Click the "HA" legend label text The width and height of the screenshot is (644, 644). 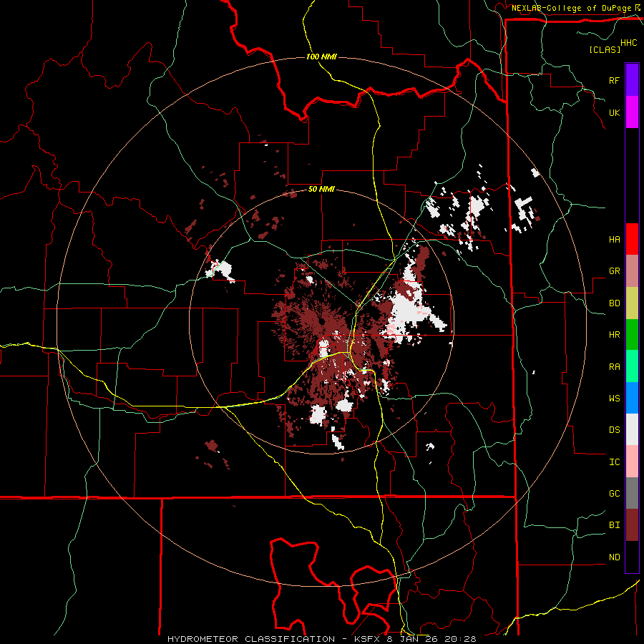[x=614, y=239]
